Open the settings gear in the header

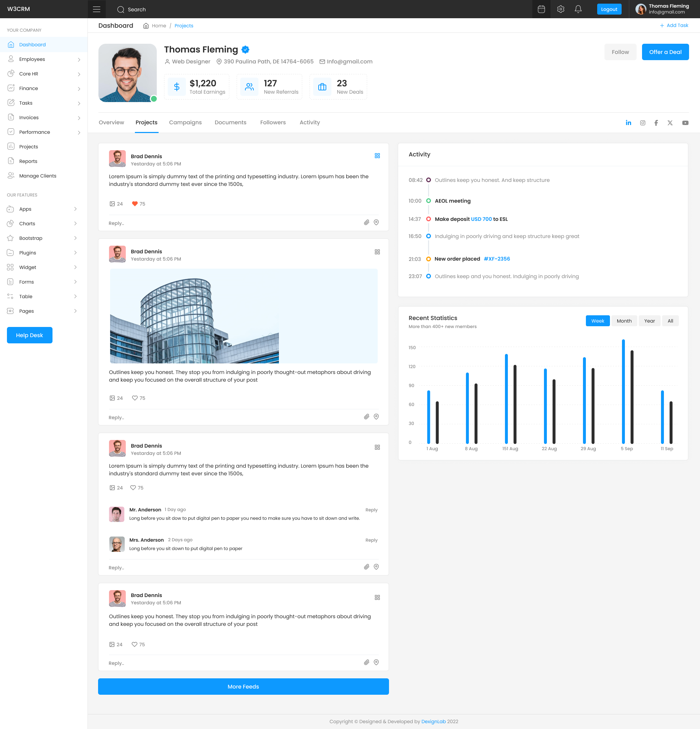point(560,9)
